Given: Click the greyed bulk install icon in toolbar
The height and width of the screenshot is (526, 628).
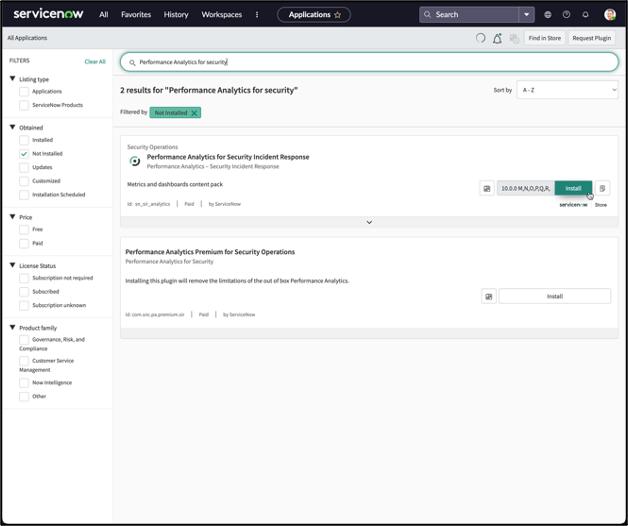Looking at the screenshot, I should [514, 38].
